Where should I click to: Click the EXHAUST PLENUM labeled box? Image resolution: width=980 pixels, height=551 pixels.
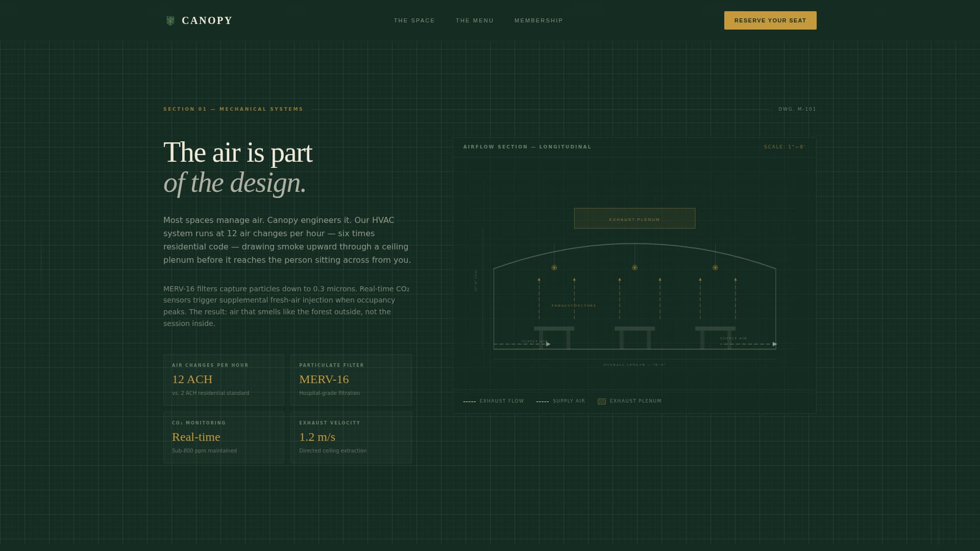634,218
